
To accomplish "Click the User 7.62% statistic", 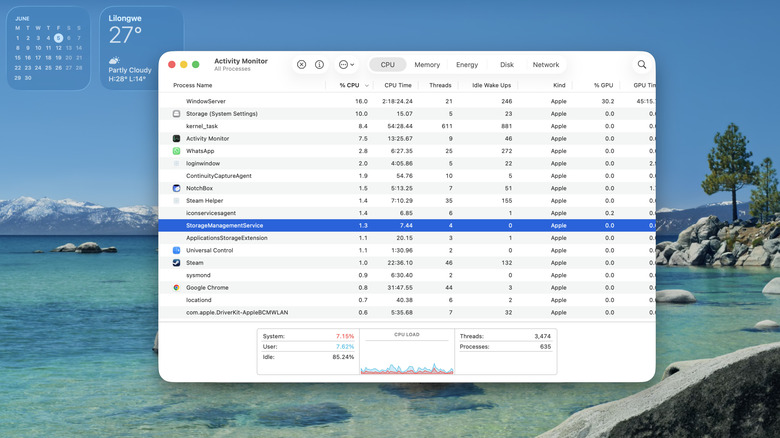I will pos(308,347).
